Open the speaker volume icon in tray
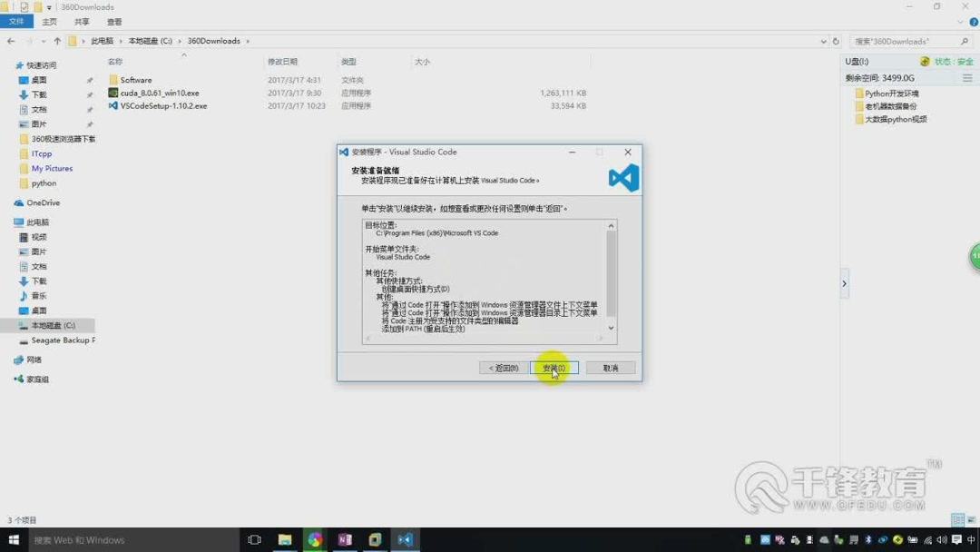This screenshot has height=552, width=980. (942, 539)
